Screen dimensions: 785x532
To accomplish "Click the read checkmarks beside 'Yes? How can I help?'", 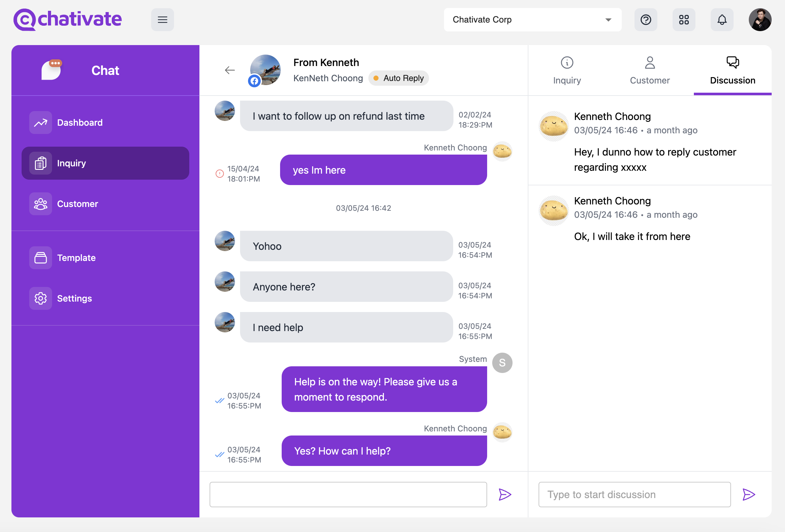I will pos(219,455).
